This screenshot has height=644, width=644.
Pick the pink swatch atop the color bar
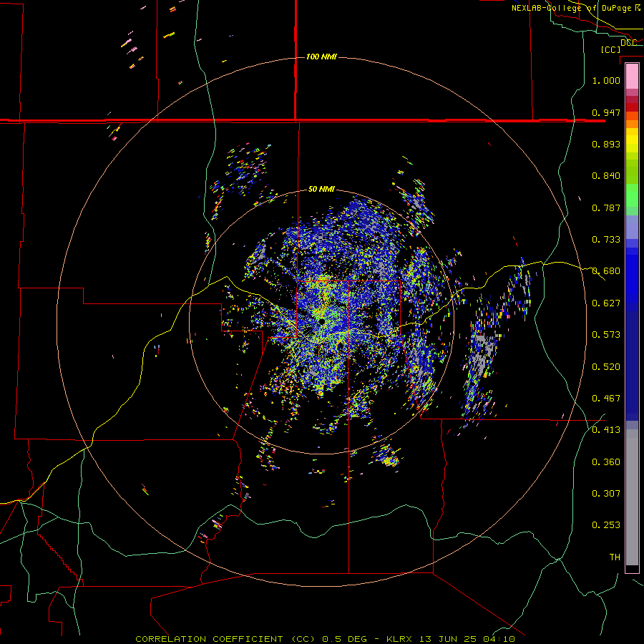pyautogui.click(x=632, y=76)
